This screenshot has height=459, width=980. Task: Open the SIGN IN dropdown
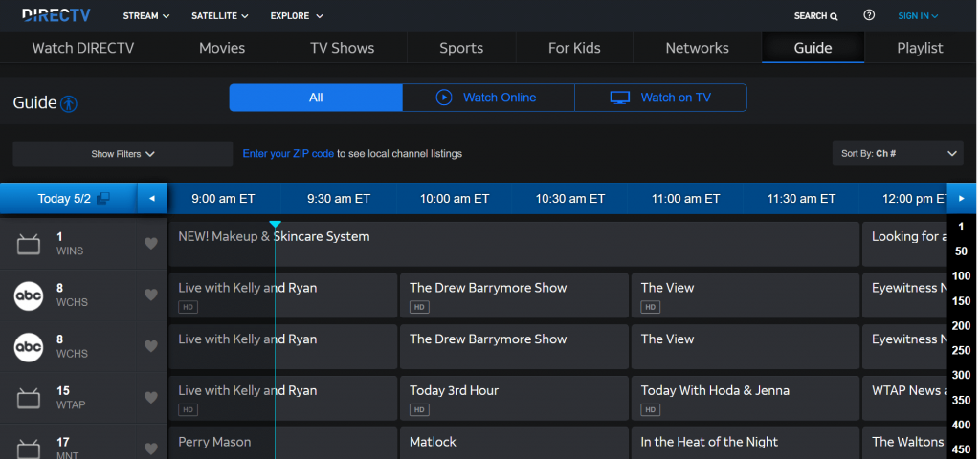[x=918, y=16]
